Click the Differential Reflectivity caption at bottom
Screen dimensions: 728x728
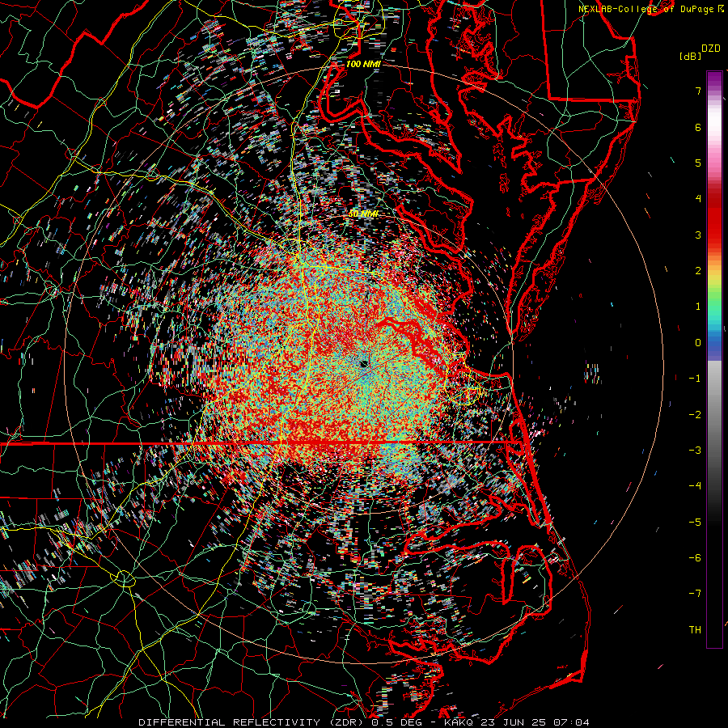point(364,722)
